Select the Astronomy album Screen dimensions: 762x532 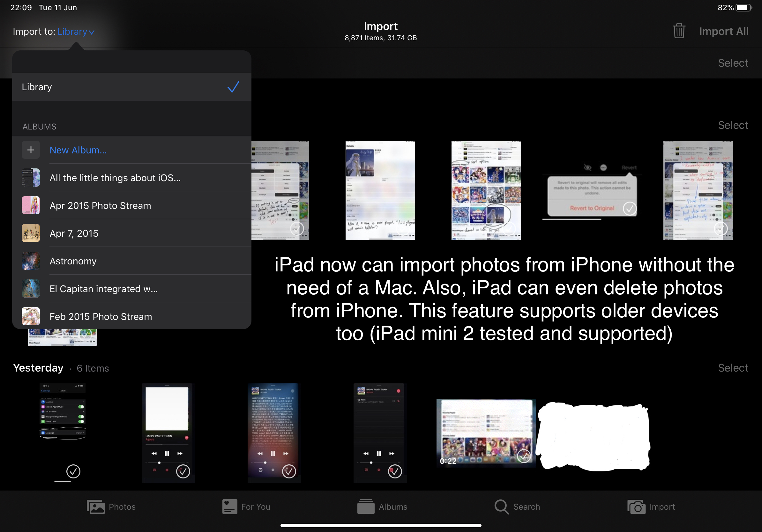tap(131, 261)
